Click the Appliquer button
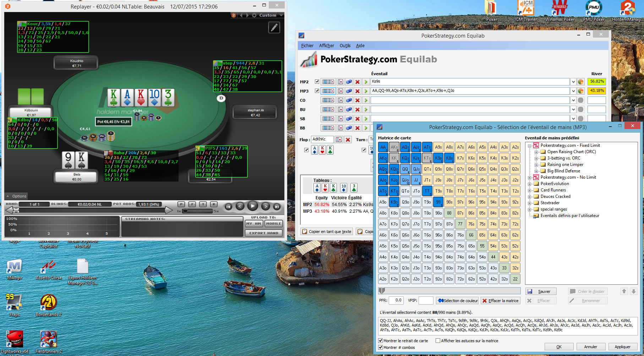The width and height of the screenshot is (644, 356). [x=622, y=347]
